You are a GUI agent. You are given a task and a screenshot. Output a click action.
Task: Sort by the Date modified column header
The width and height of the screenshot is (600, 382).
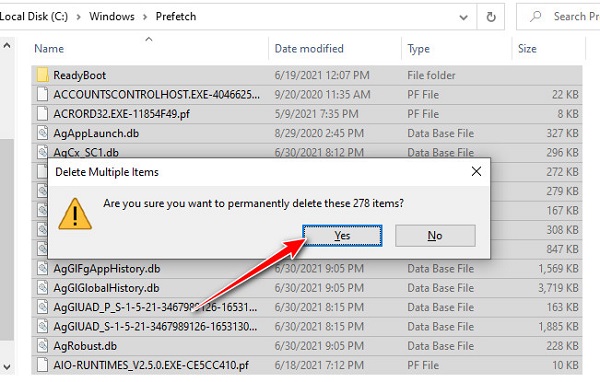pyautogui.click(x=309, y=49)
